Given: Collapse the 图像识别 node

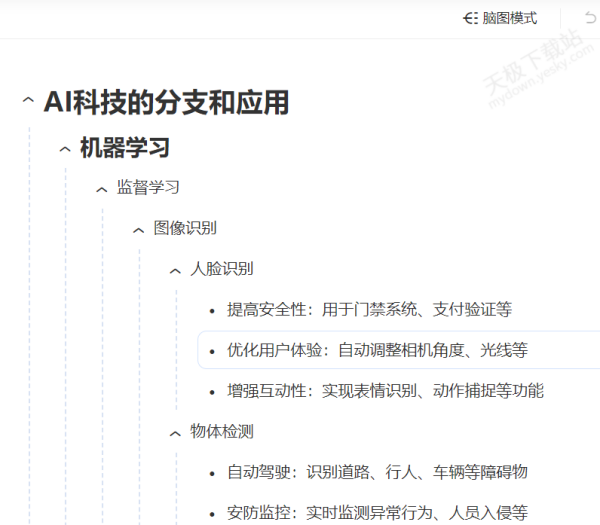Looking at the screenshot, I should pyautogui.click(x=139, y=230).
